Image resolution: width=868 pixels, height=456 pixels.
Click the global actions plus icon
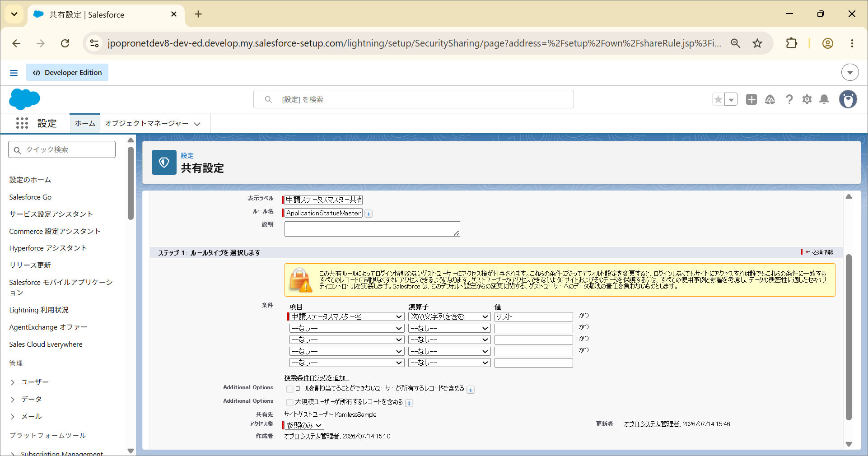pos(751,99)
